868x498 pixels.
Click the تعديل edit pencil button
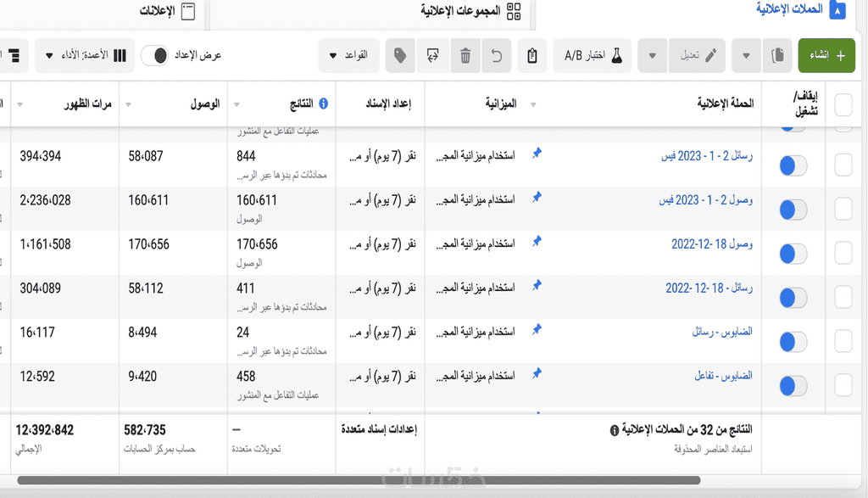click(x=698, y=55)
